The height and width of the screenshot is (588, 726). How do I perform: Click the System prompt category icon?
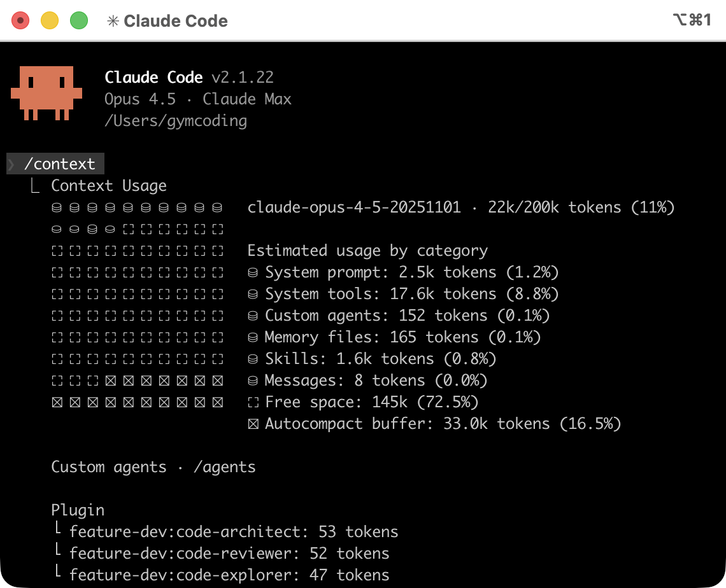tap(253, 273)
